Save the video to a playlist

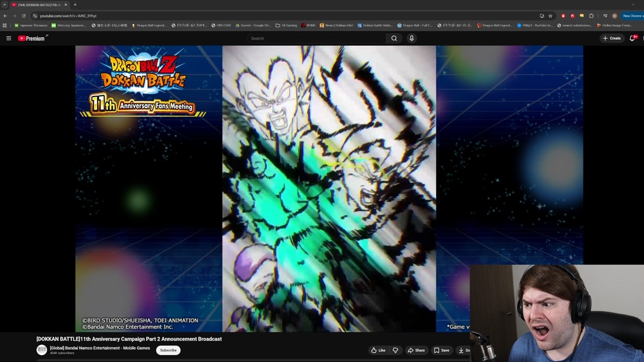point(441,350)
